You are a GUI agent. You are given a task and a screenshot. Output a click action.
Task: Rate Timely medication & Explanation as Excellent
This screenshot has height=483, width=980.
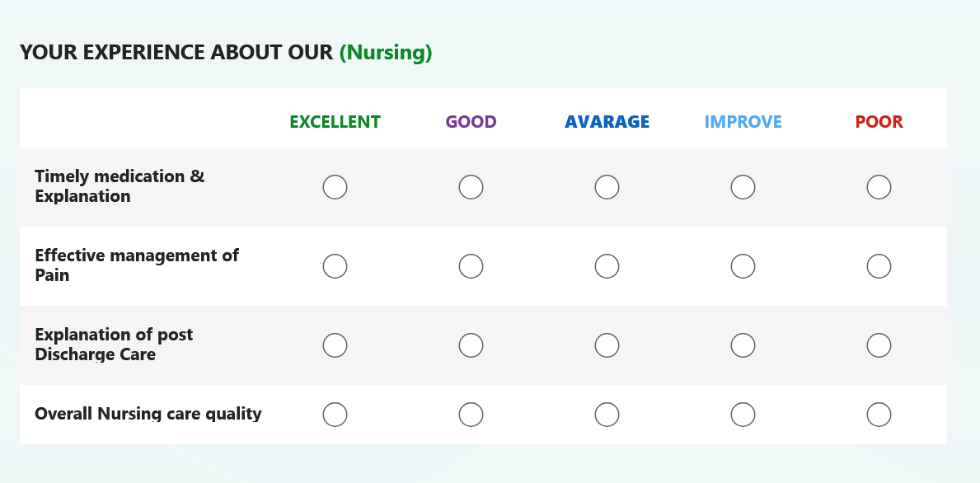335,187
